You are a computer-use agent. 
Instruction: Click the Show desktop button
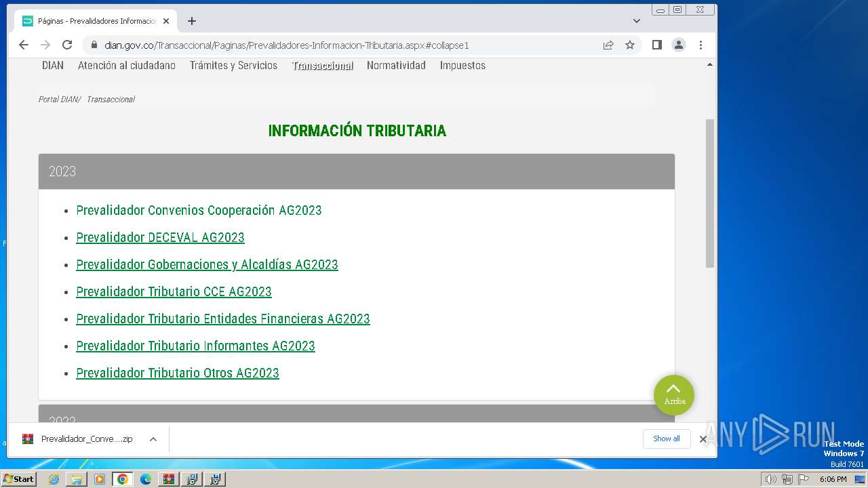tap(860, 479)
